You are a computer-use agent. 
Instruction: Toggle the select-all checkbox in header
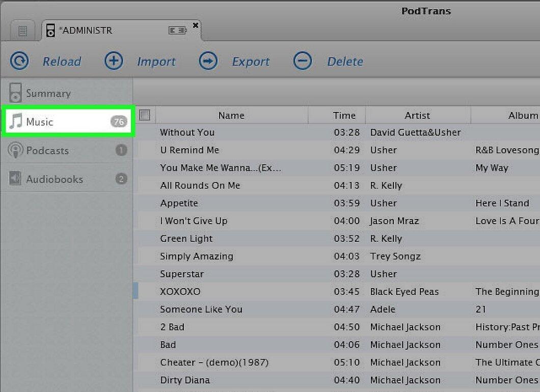(145, 115)
